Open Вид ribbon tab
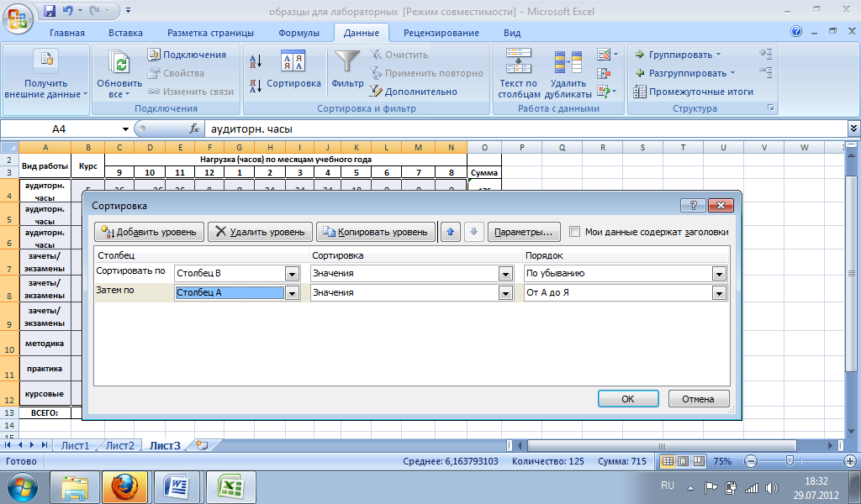The width and height of the screenshot is (861, 504). coord(512,33)
